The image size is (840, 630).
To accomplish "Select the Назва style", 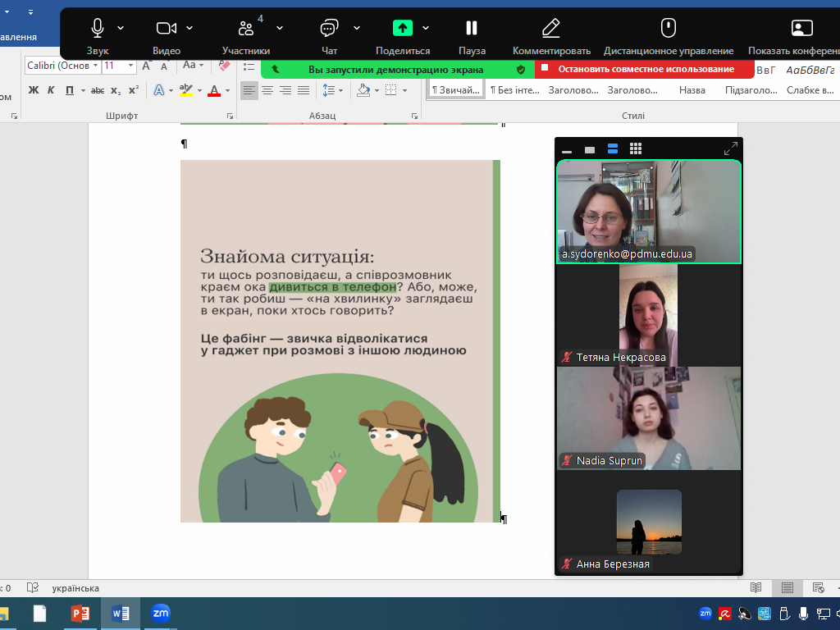I will [x=692, y=90].
